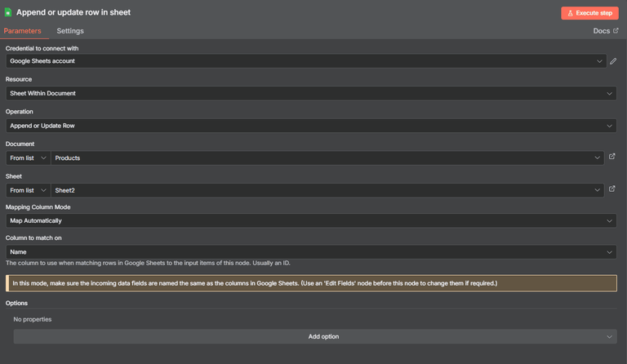Expand the Credential to connect with dropdown

pos(306,61)
